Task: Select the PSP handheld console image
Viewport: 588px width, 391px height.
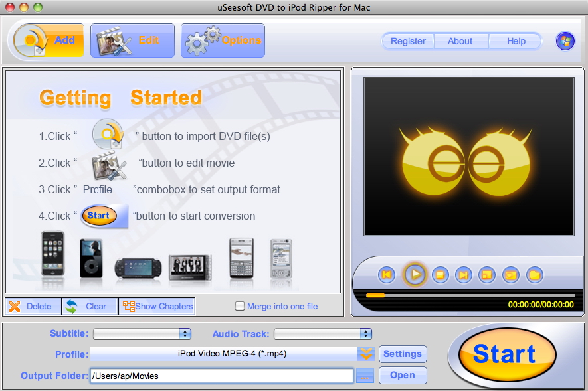Action: 138,268
